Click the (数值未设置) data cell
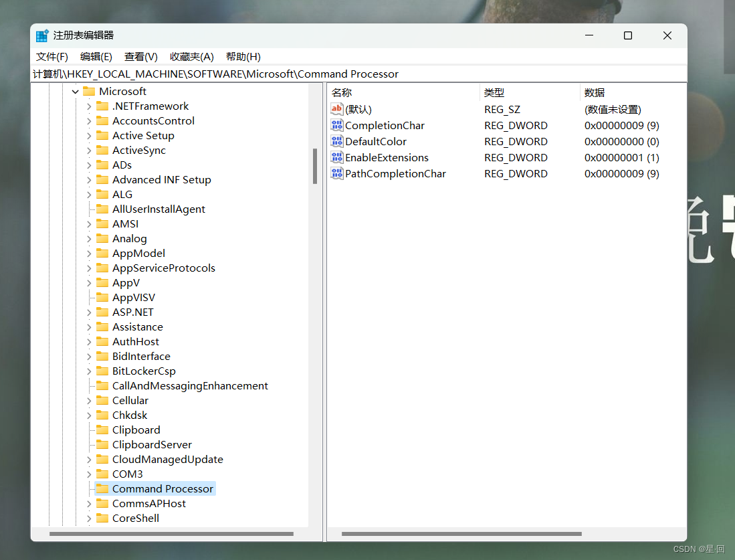The width and height of the screenshot is (735, 560). coord(613,109)
